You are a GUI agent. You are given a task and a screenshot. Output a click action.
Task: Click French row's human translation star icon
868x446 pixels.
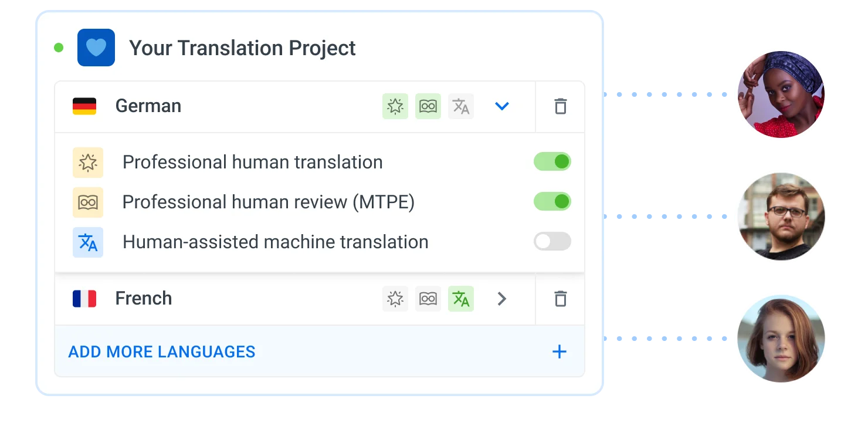[x=395, y=299]
